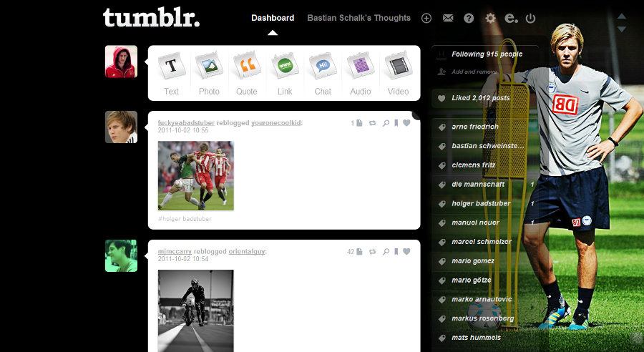Image resolution: width=644 pixels, height=352 pixels.
Task: Select tracked tag markus rosenberg
Action: [x=484, y=318]
